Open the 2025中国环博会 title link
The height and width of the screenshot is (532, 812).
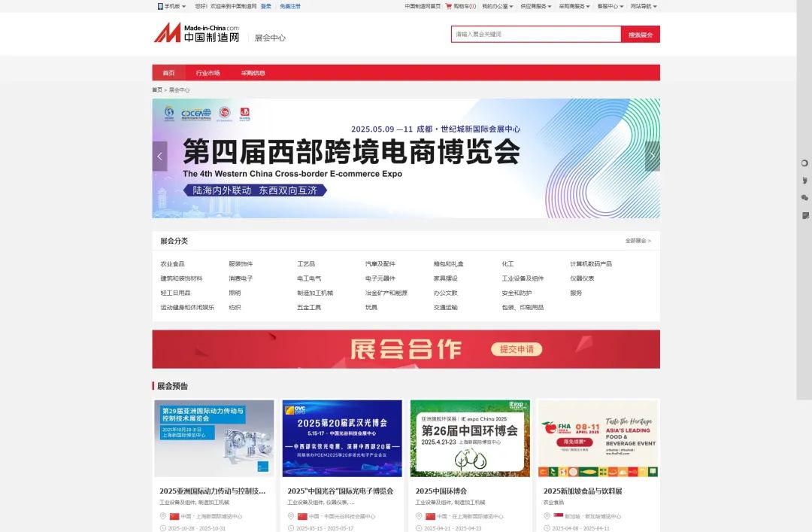click(441, 491)
